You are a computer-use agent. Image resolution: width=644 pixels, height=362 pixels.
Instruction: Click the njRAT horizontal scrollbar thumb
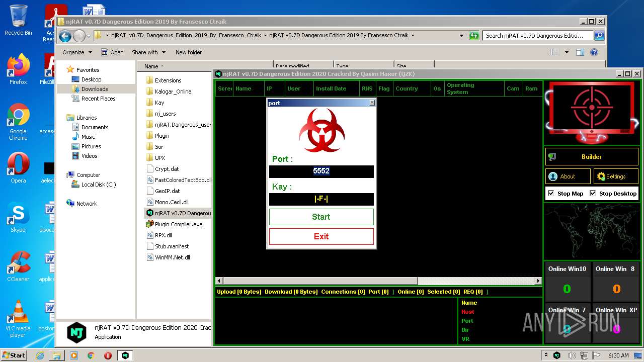coord(320,281)
